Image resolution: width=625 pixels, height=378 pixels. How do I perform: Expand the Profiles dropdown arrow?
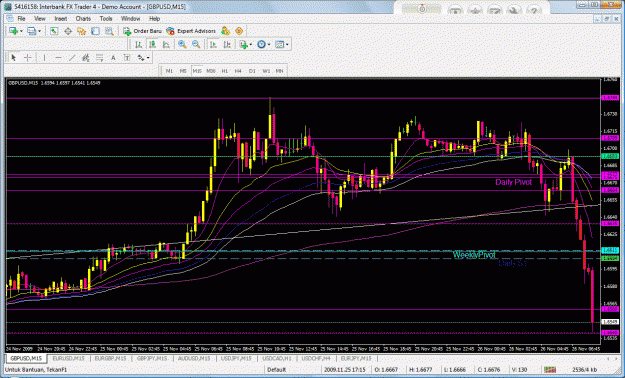pyautogui.click(x=39, y=31)
